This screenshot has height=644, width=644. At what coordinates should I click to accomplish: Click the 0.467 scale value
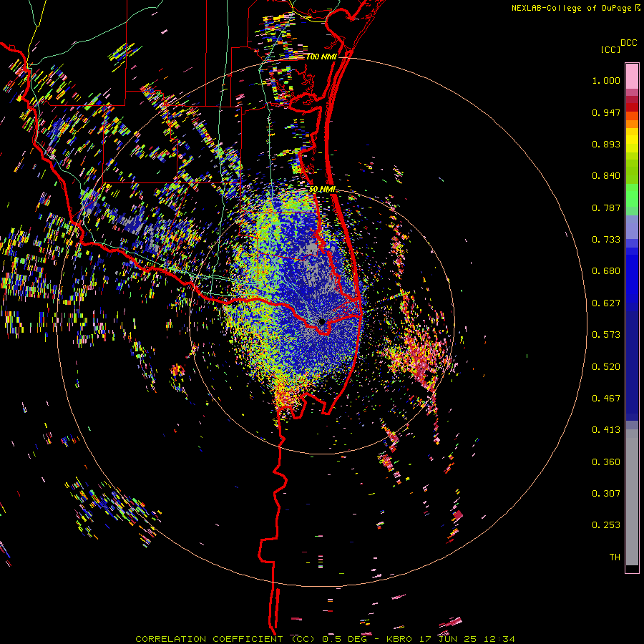point(606,399)
